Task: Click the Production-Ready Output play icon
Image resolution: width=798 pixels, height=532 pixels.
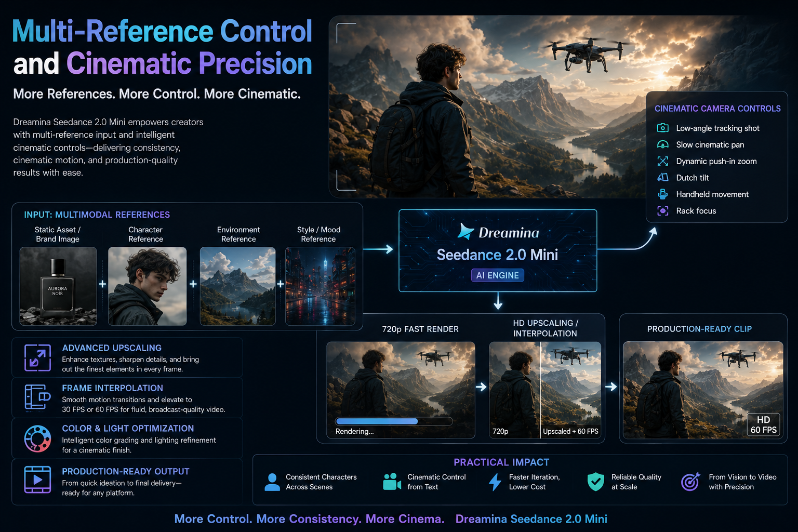Action: tap(37, 480)
